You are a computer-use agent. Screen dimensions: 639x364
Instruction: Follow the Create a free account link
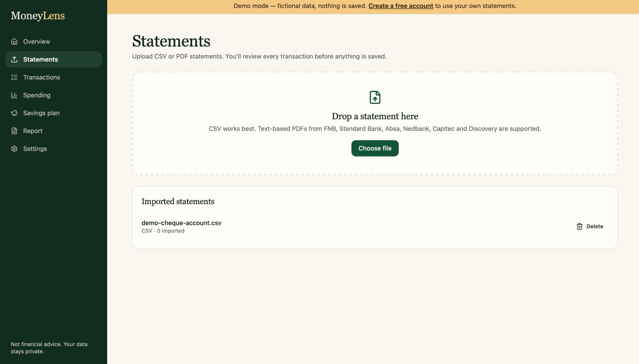pyautogui.click(x=401, y=6)
